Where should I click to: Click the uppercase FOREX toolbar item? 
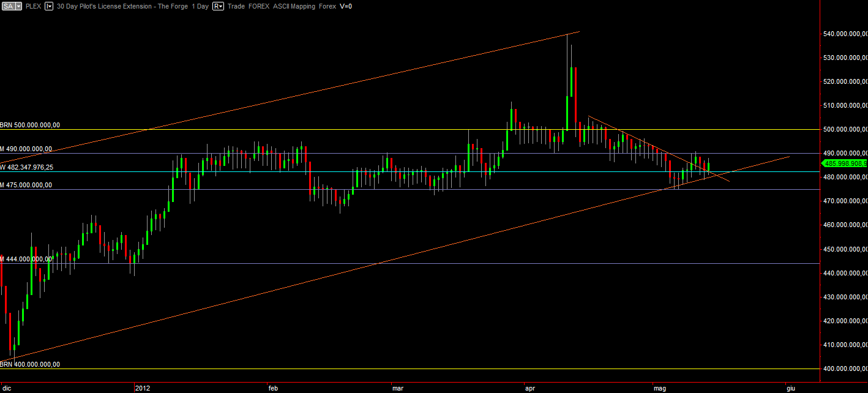pyautogui.click(x=260, y=6)
